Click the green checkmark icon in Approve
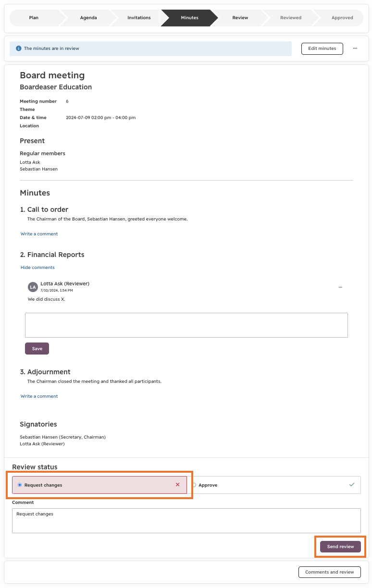372x588 pixels. pos(352,485)
